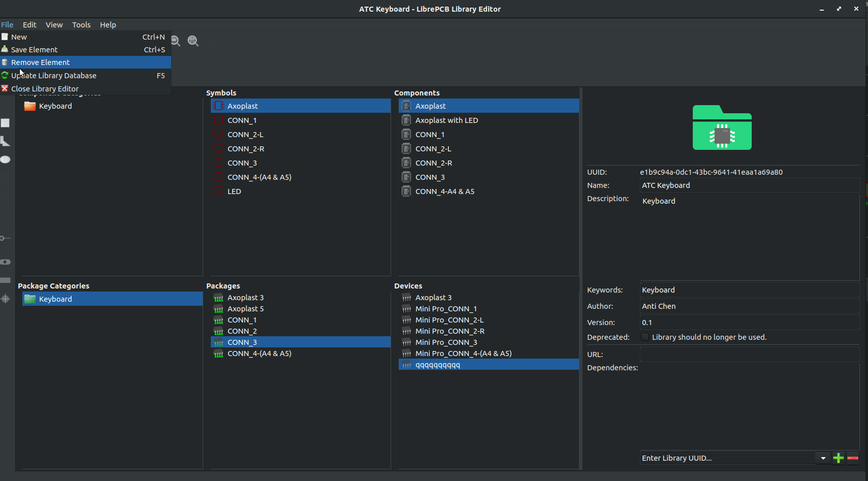Screen dimensions: 868x481
Task: Select the rectangle drawing tool
Action: pos(5,123)
